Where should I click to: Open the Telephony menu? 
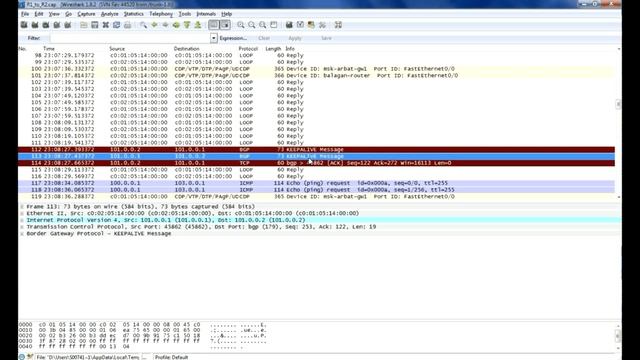[x=161, y=14]
